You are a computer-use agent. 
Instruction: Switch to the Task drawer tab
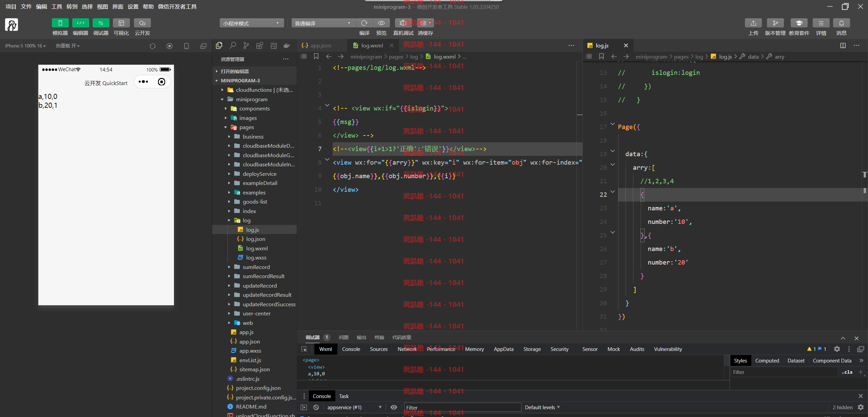(344, 396)
